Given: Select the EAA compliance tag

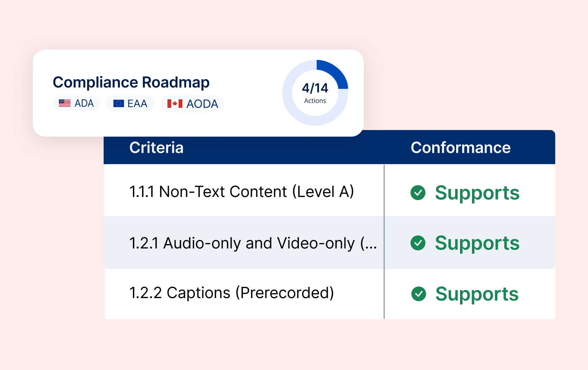Looking at the screenshot, I should coord(130,104).
